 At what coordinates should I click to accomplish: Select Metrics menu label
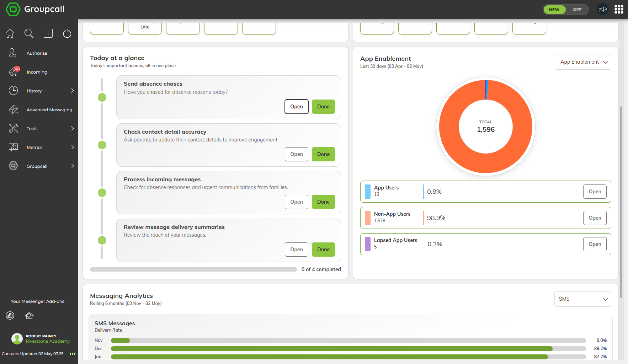[x=34, y=148]
